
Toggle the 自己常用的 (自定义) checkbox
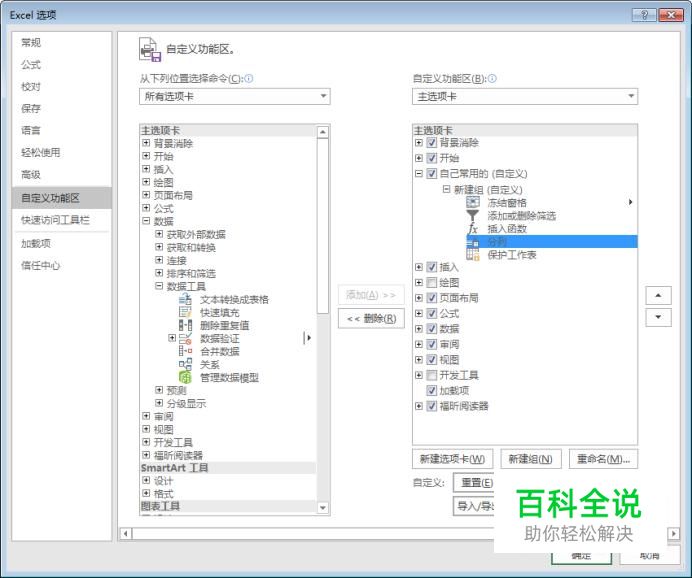(x=432, y=173)
